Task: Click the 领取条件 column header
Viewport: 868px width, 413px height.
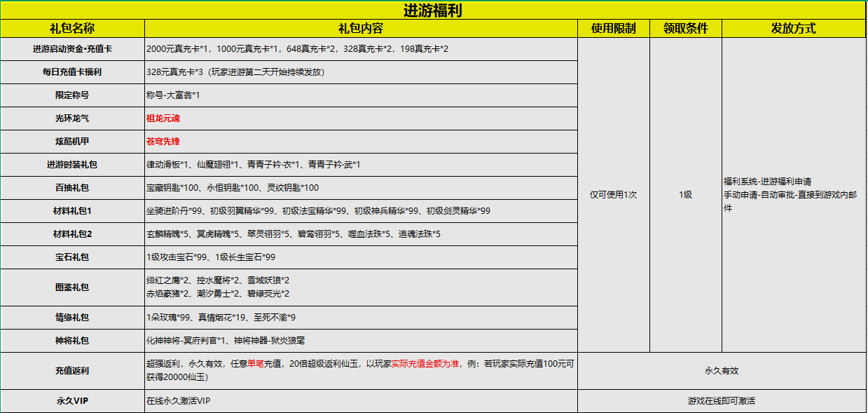Action: pyautogui.click(x=685, y=29)
